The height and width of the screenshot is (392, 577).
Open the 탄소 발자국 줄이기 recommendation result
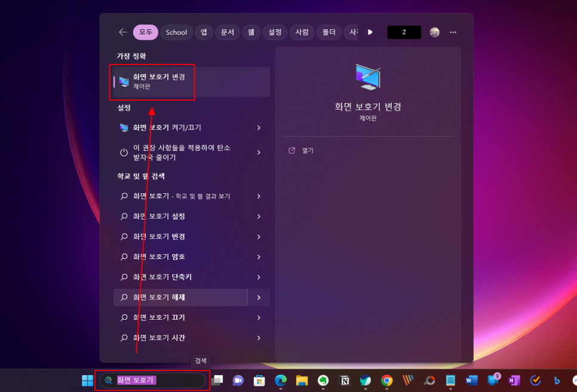[192, 152]
